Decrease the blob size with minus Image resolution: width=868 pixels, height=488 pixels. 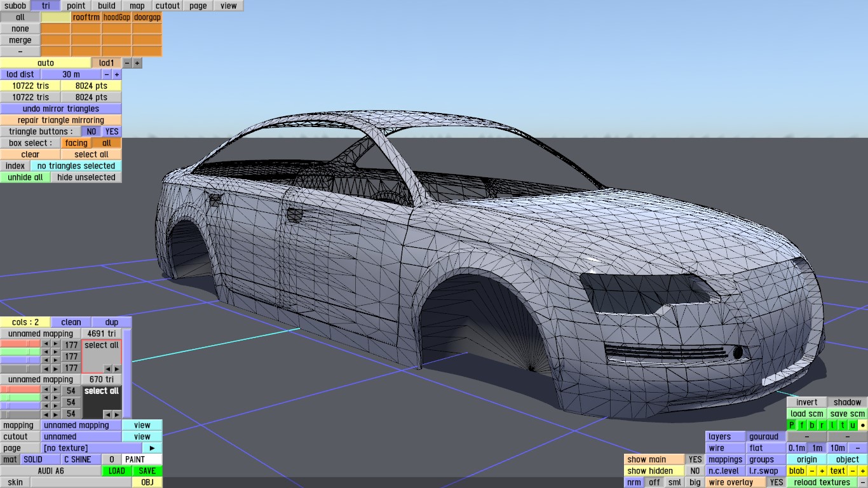coord(812,471)
